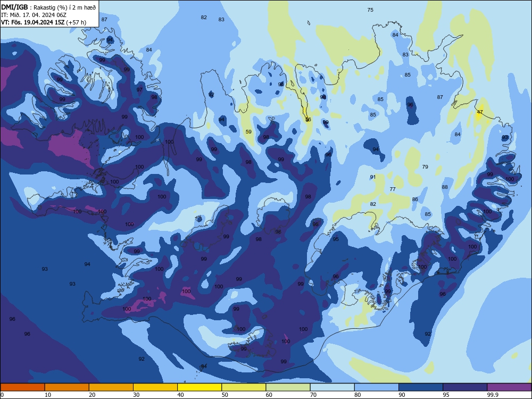Screen dimensions: 532x399
Task: Click the '99.9' legend label
Action: [x=493, y=395]
